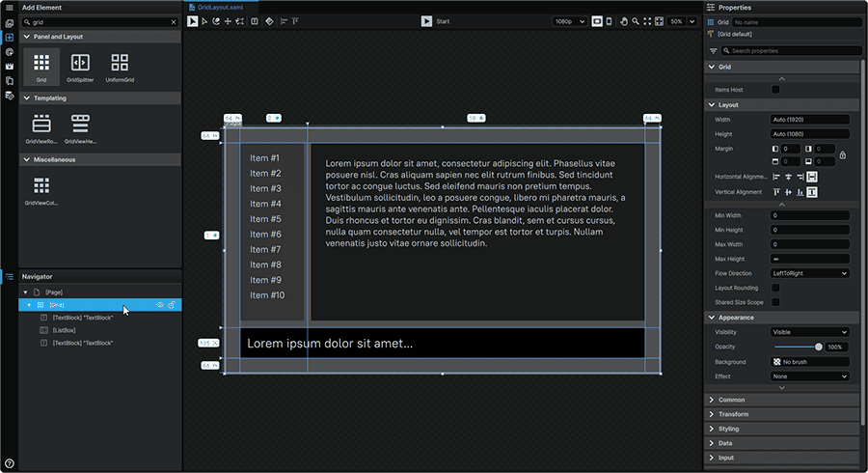Screen dimensions: 868x473
Task: Switch to portrait device orientation
Action: [x=609, y=21]
